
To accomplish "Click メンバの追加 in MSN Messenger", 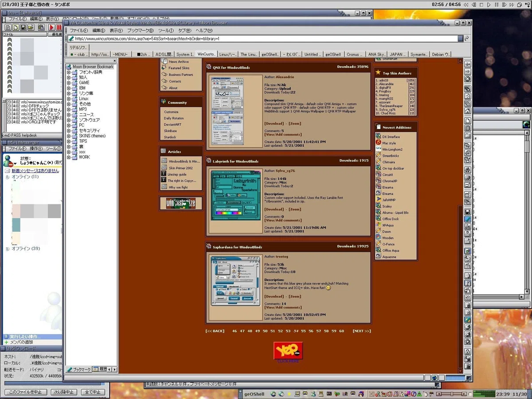I will 22,342.
